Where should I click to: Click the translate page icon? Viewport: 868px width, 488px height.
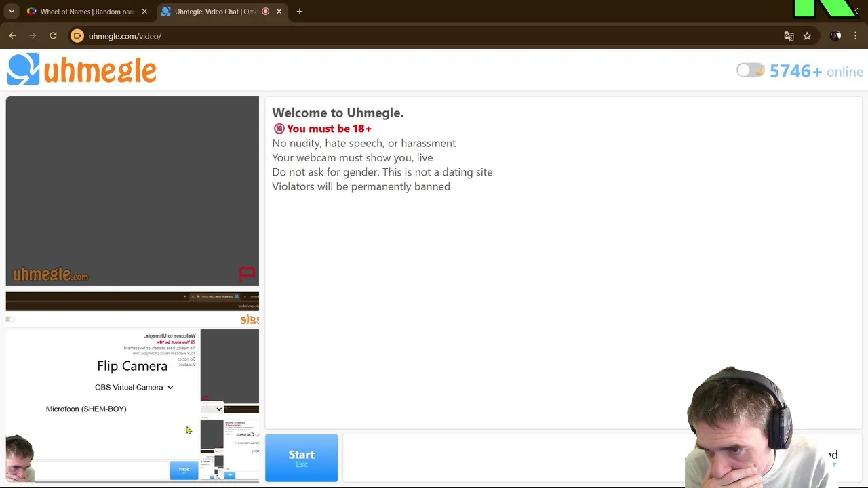789,36
